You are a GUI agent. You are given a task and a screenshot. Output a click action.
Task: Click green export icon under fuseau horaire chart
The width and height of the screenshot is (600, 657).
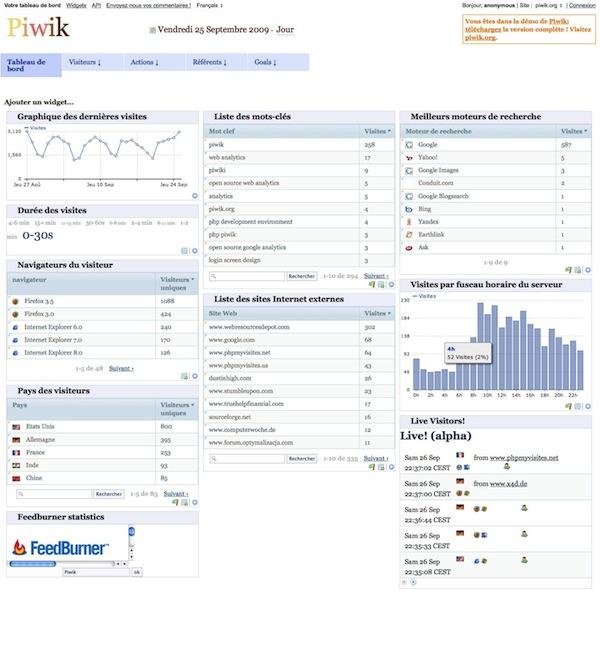click(568, 406)
